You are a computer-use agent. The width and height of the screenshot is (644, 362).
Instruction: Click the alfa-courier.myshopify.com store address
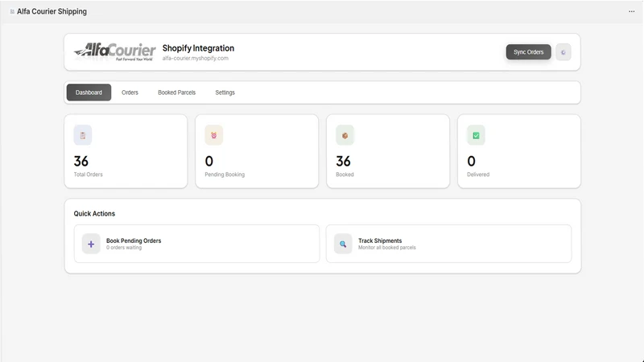[195, 58]
